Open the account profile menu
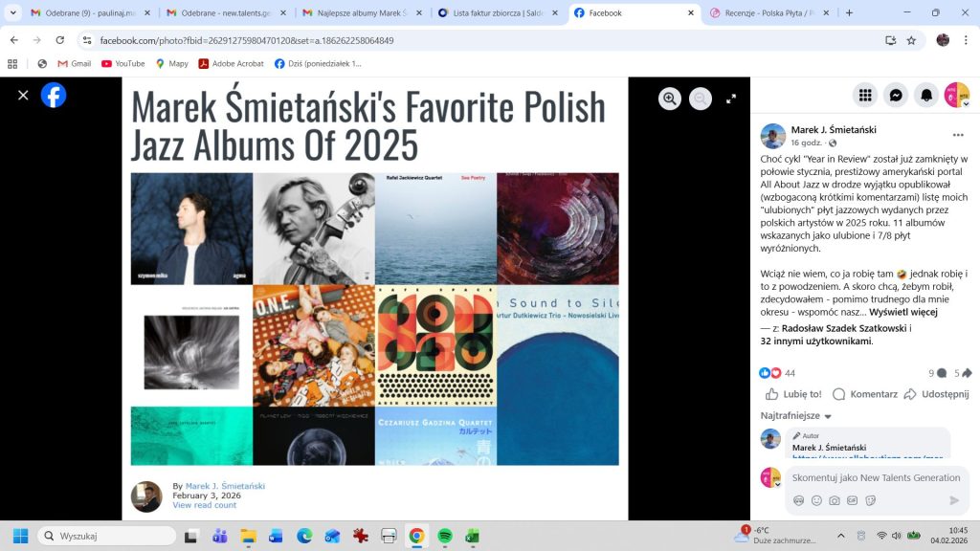980x551 pixels. pos(957,95)
